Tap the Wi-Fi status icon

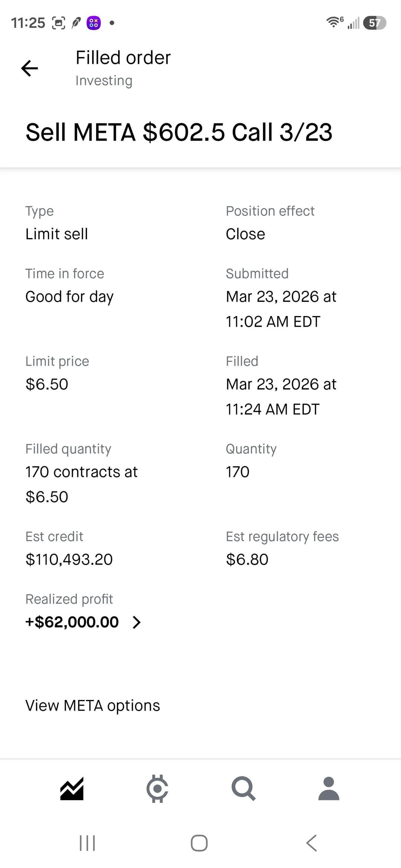point(334,22)
